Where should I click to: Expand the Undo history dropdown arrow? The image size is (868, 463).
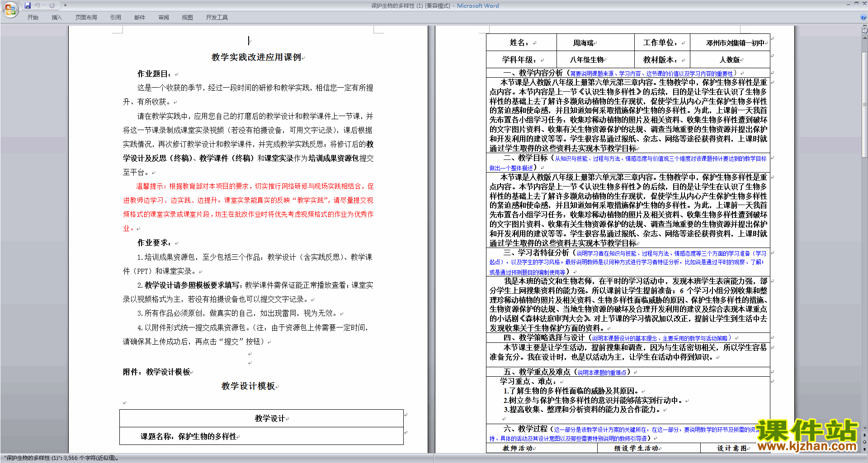pos(44,5)
